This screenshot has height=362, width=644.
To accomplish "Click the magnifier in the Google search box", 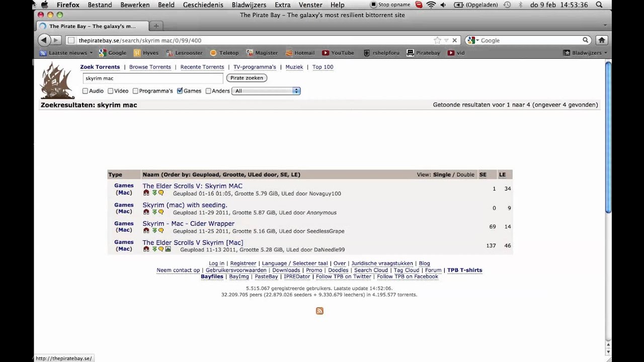I will (x=586, y=40).
